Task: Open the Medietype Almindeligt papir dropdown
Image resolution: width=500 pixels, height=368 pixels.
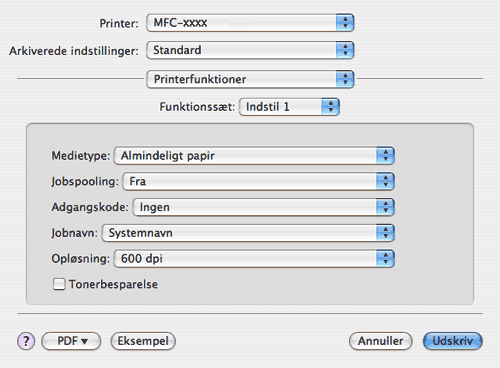Action: coord(254,156)
